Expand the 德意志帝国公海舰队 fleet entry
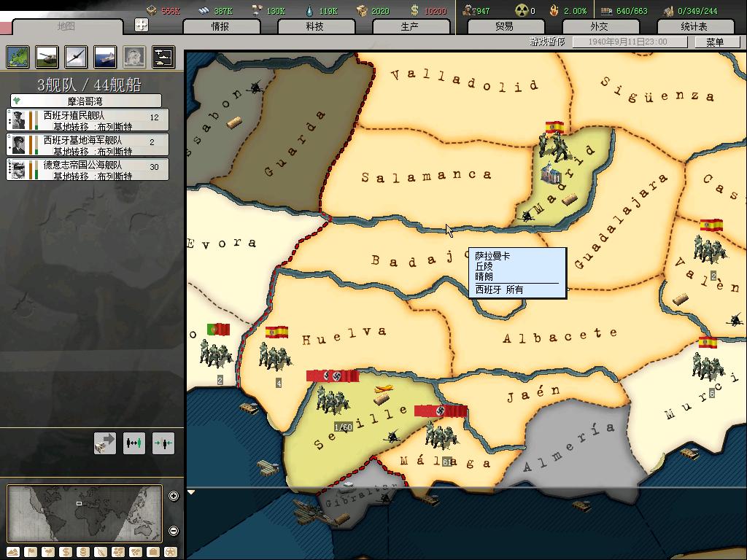The image size is (747, 560). pyautogui.click(x=88, y=169)
